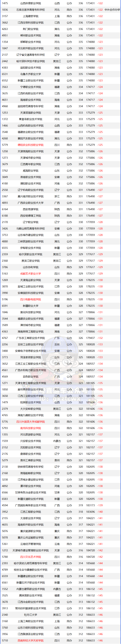Select 邯郸职业技术学院 school name

click(31, 42)
